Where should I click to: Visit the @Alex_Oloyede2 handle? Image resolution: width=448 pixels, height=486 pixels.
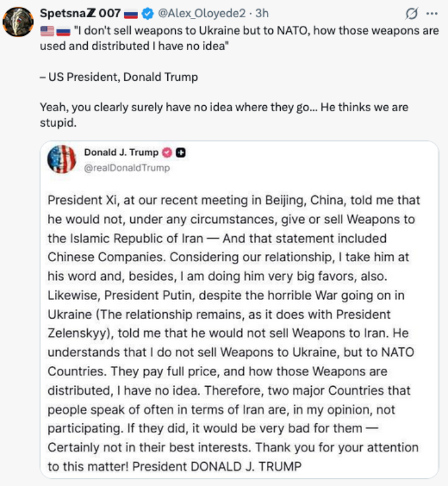(x=202, y=13)
